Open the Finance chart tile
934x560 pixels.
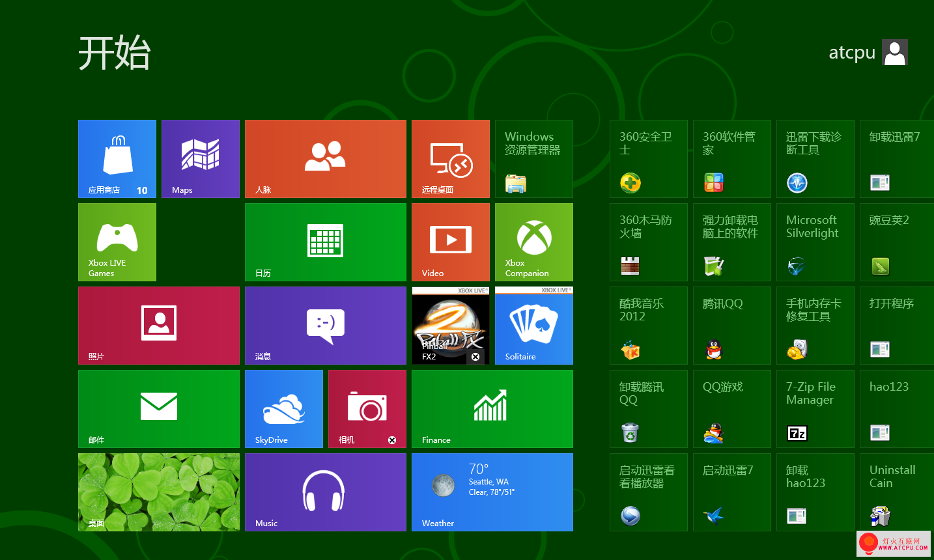tap(492, 408)
